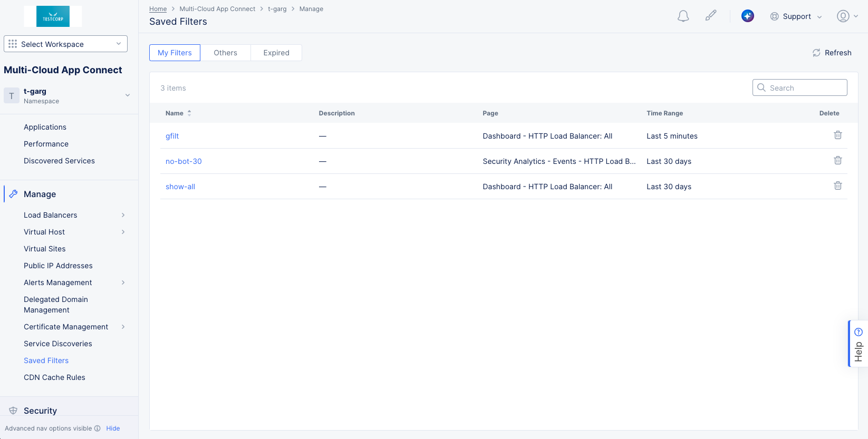The height and width of the screenshot is (439, 868).
Task: Open Public IP Addresses menu item
Action: 58,266
